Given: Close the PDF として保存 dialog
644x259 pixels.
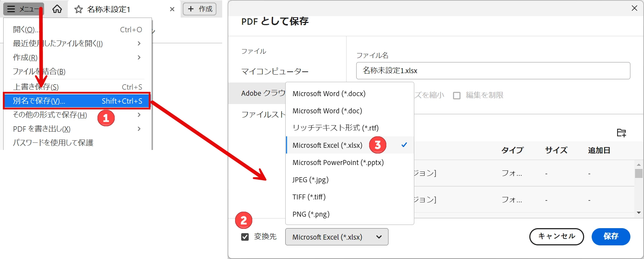Looking at the screenshot, I should pyautogui.click(x=634, y=8).
